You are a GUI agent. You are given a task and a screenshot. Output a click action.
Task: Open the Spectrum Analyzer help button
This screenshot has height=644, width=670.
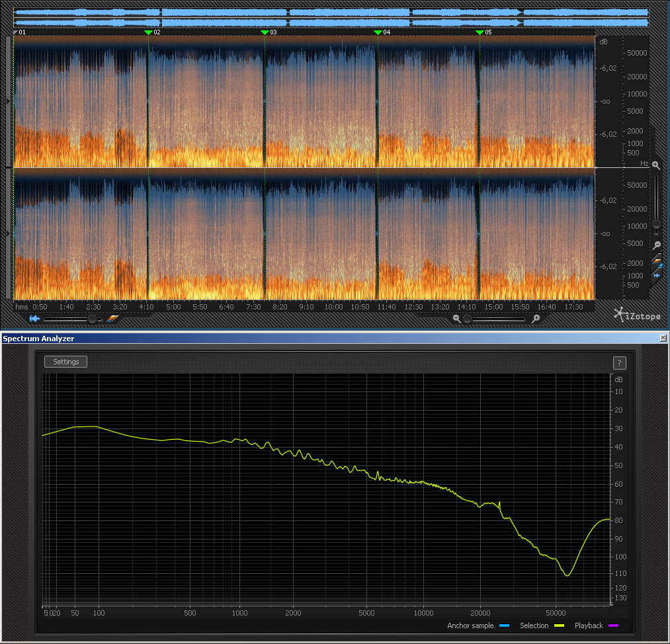tap(619, 362)
